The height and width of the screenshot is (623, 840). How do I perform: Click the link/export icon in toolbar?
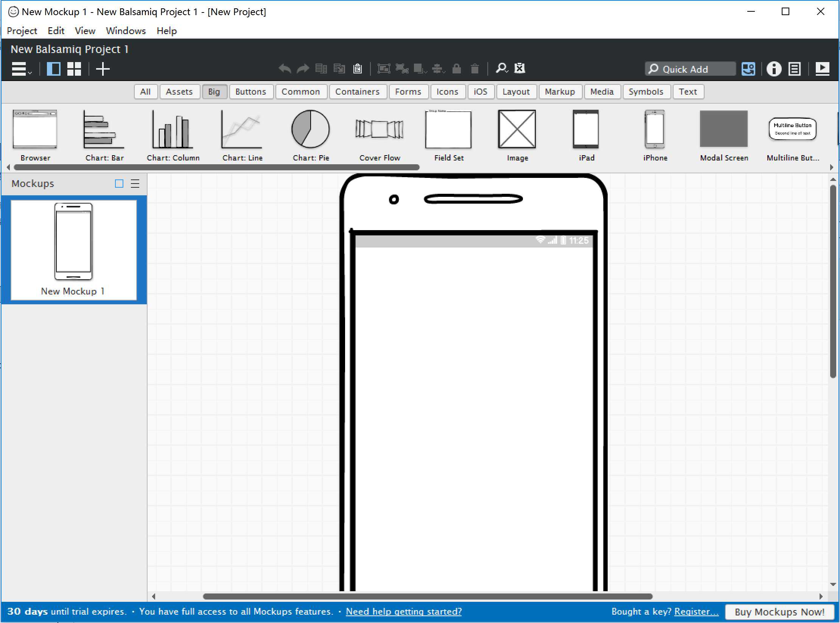coord(748,68)
